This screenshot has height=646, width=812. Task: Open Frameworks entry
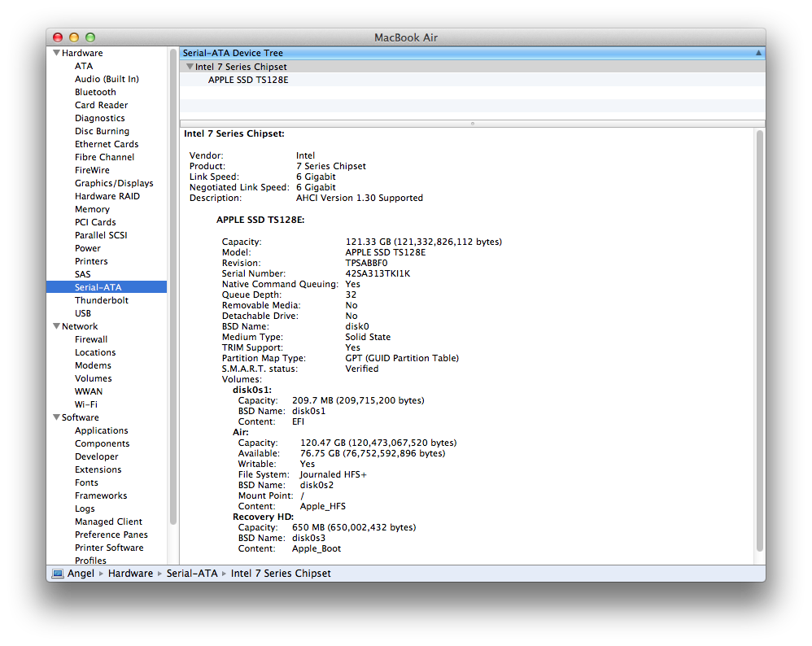[x=100, y=495]
